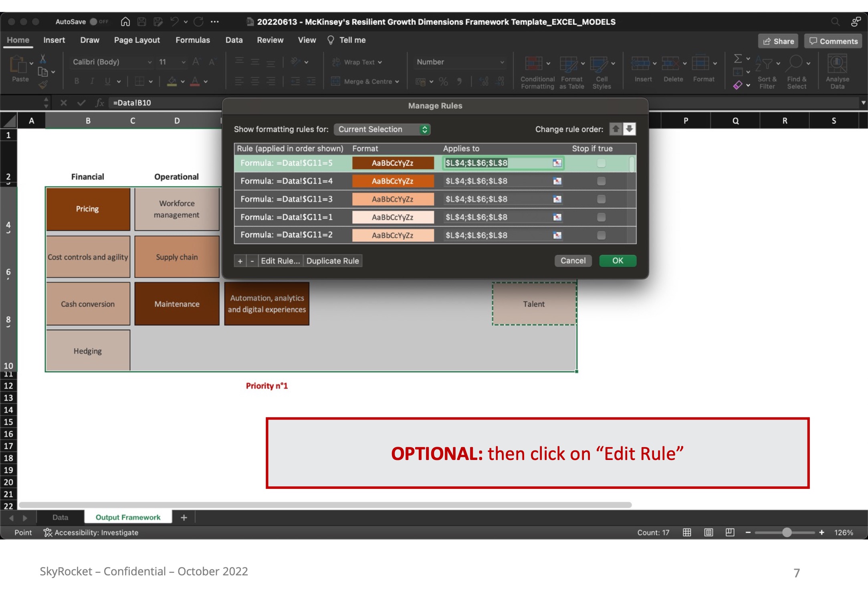The width and height of the screenshot is (868, 601).
Task: Open the Paste options arrow
Action: tap(31, 63)
